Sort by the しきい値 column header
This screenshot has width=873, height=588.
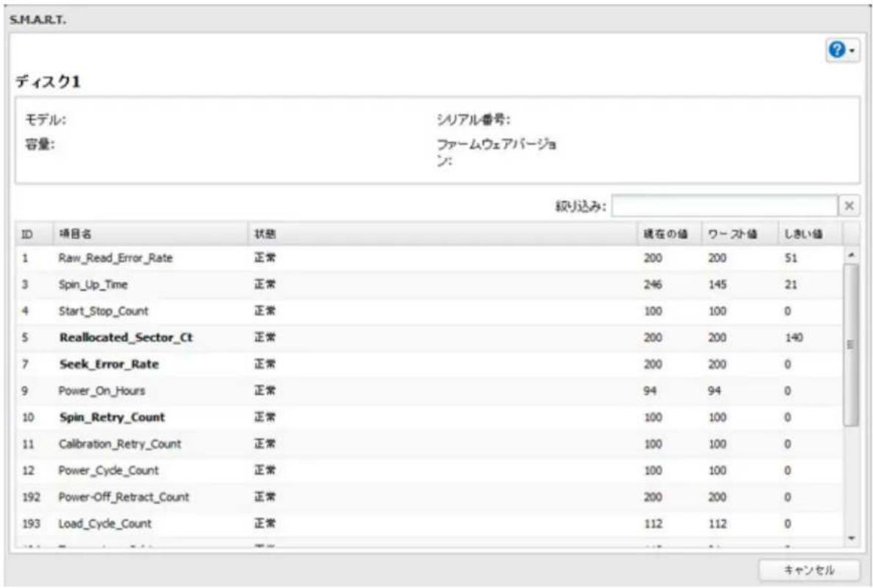tap(810, 234)
